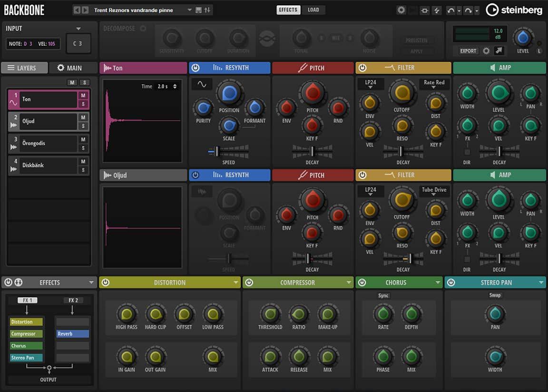This screenshot has width=548, height=392.
Task: Click the Pitch section header of Ton layer
Action: (313, 68)
